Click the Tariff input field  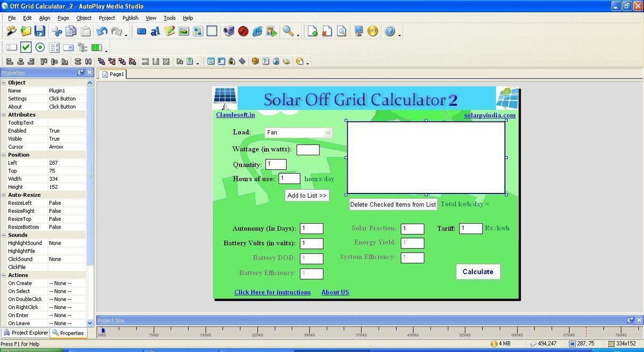[471, 228]
